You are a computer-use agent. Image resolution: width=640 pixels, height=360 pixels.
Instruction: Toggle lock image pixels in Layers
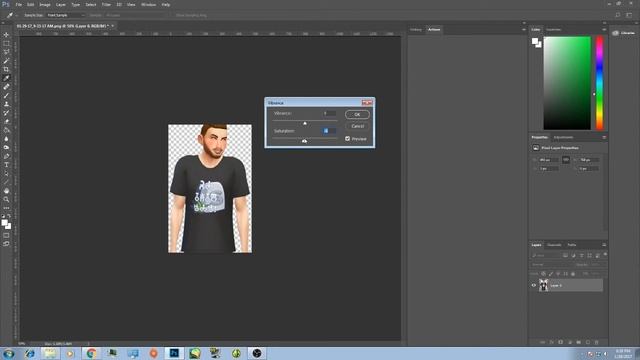point(551,274)
